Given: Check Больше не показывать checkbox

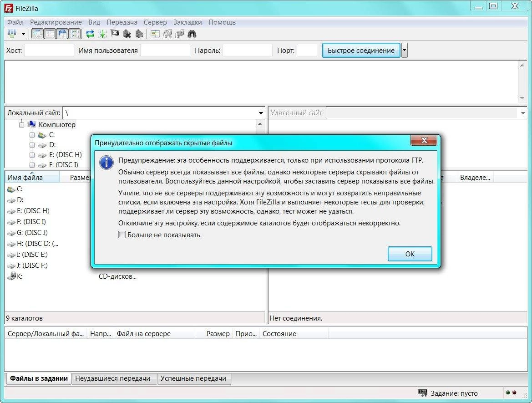Looking at the screenshot, I should click(122, 235).
